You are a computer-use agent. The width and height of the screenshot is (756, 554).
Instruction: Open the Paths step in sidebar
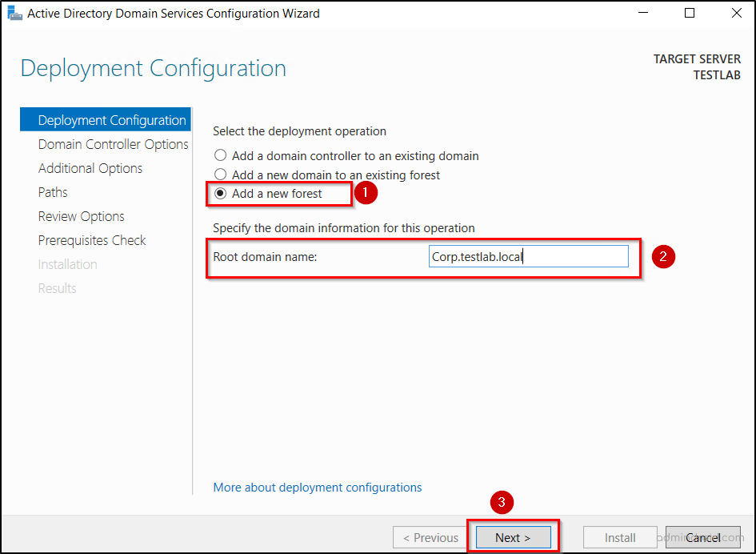pos(53,192)
